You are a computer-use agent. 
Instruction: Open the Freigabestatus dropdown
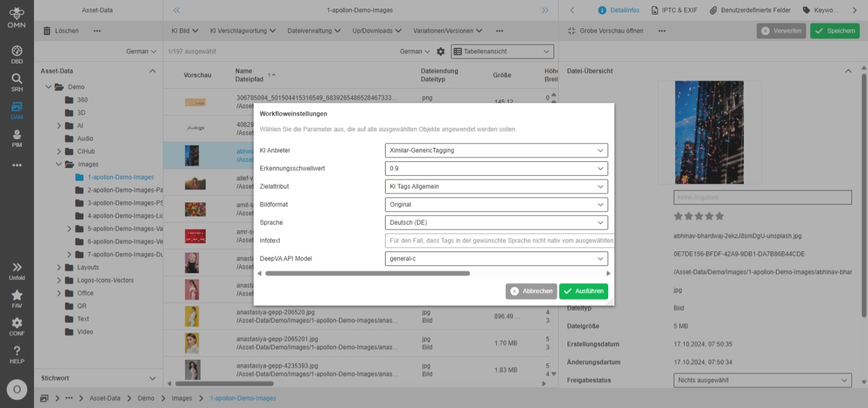[762, 380]
